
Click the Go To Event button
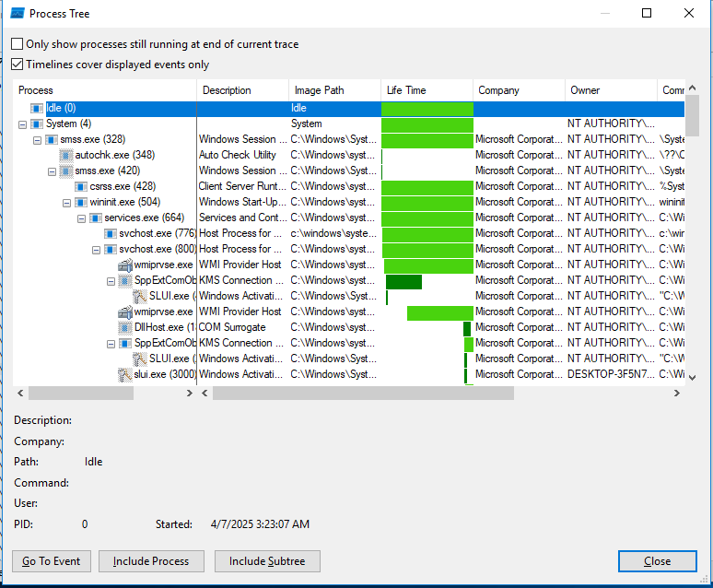[x=52, y=561]
